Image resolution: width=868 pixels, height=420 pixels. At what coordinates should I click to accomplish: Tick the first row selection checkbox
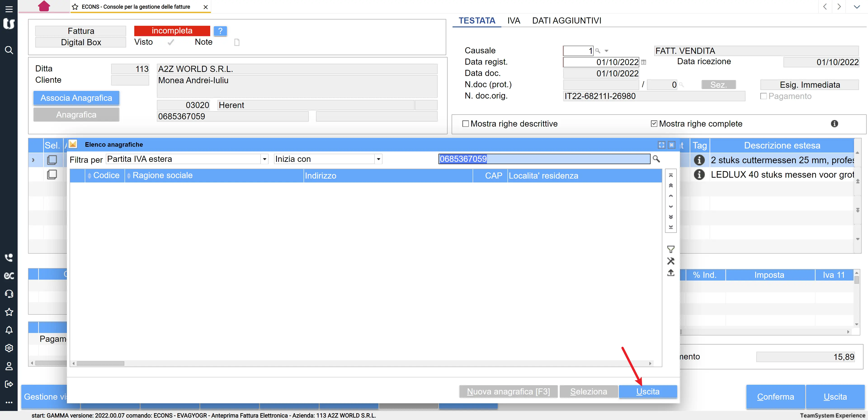52,160
